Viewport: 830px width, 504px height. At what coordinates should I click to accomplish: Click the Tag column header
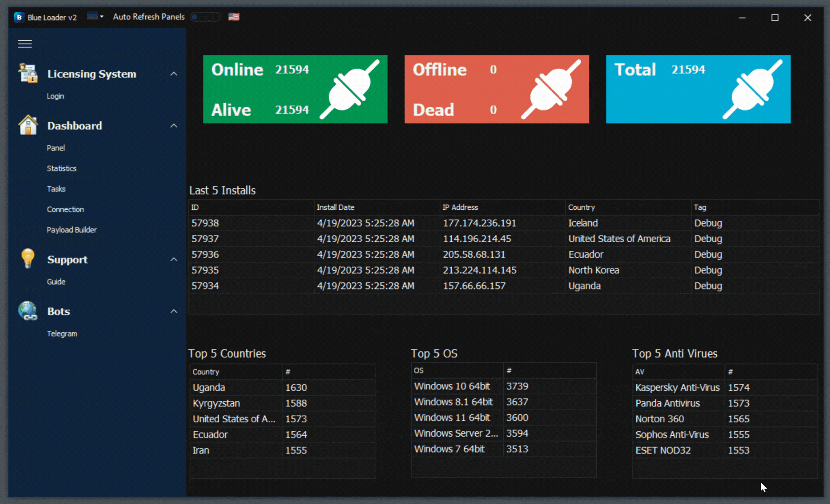coord(755,207)
